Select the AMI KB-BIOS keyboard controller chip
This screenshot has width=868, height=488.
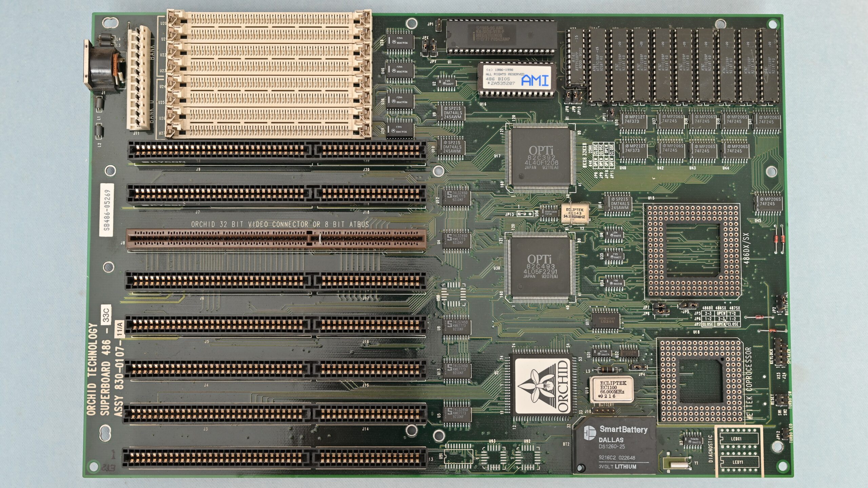click(501, 37)
